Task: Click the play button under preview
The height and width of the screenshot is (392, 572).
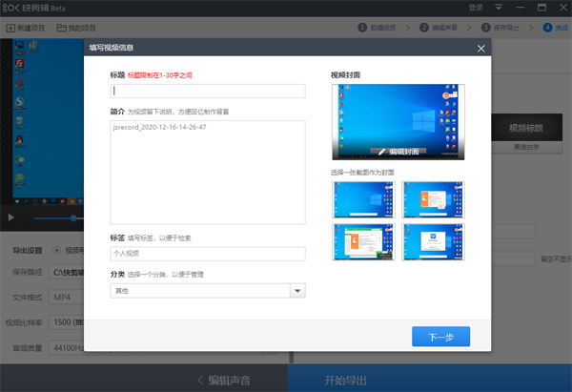Action: pos(11,217)
